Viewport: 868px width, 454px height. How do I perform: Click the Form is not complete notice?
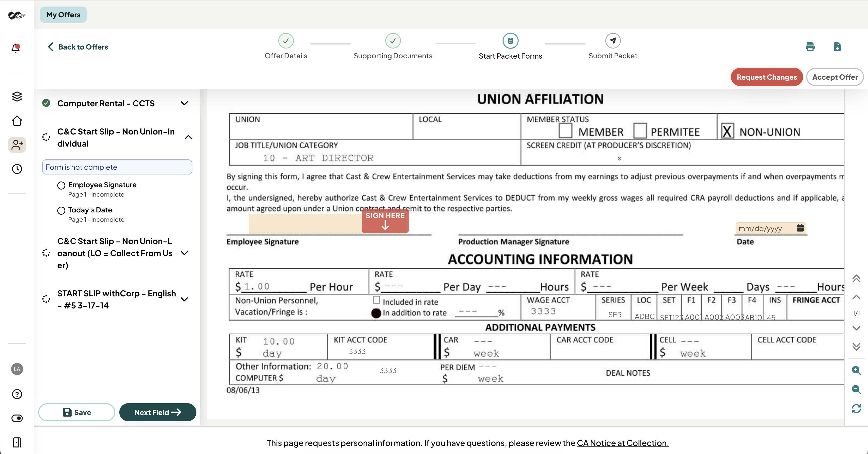(x=117, y=167)
